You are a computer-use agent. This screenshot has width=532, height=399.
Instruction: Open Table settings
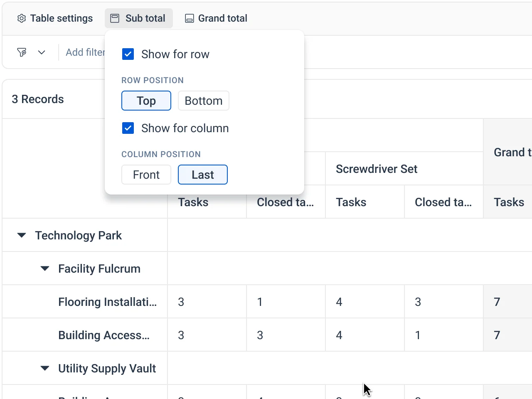coord(55,18)
